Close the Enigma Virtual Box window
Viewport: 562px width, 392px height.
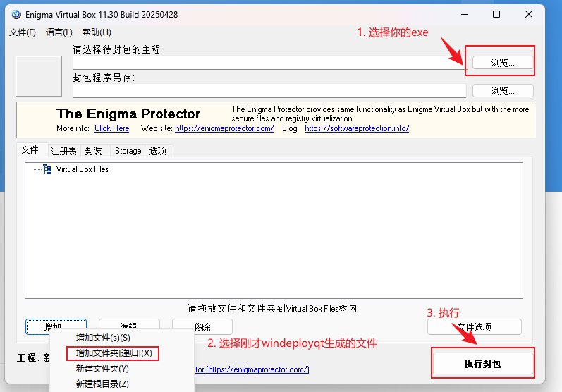point(529,14)
